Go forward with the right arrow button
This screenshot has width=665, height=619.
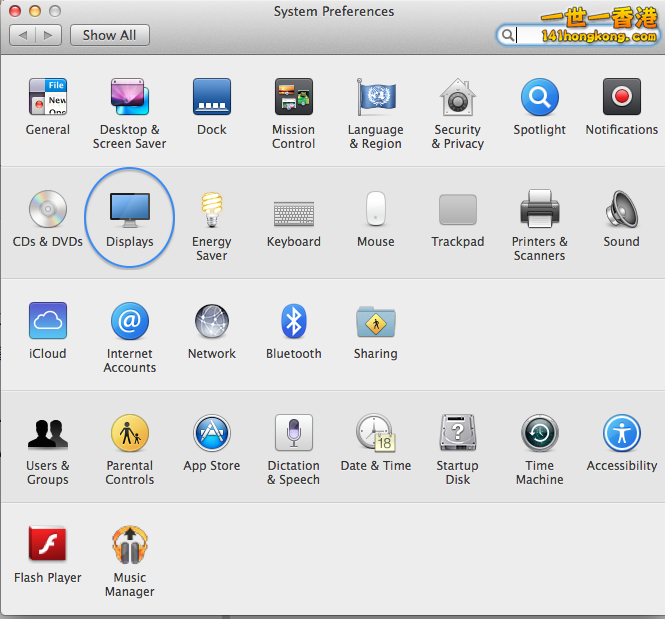click(x=49, y=35)
